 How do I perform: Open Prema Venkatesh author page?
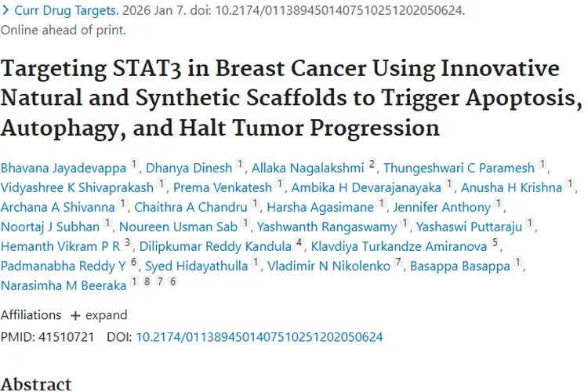coord(223,187)
